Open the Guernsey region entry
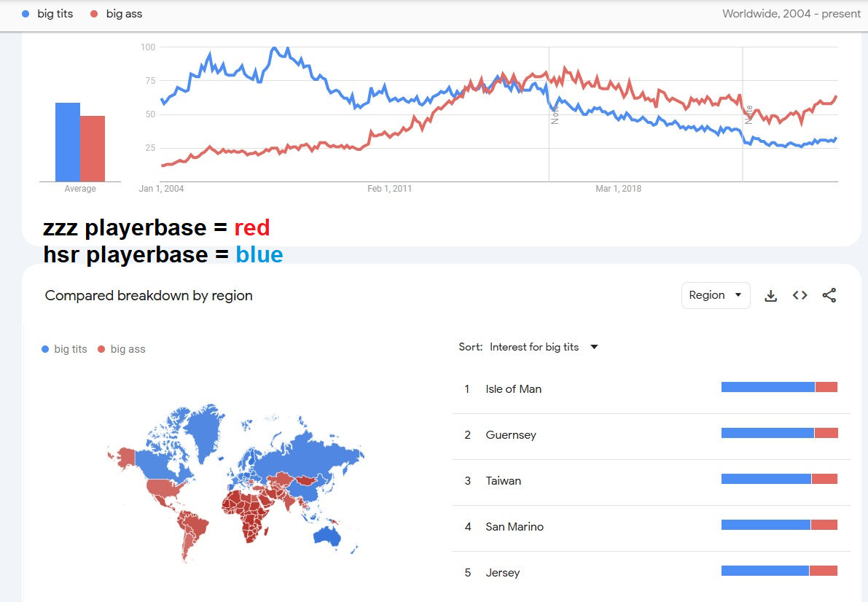868x602 pixels. coord(510,435)
